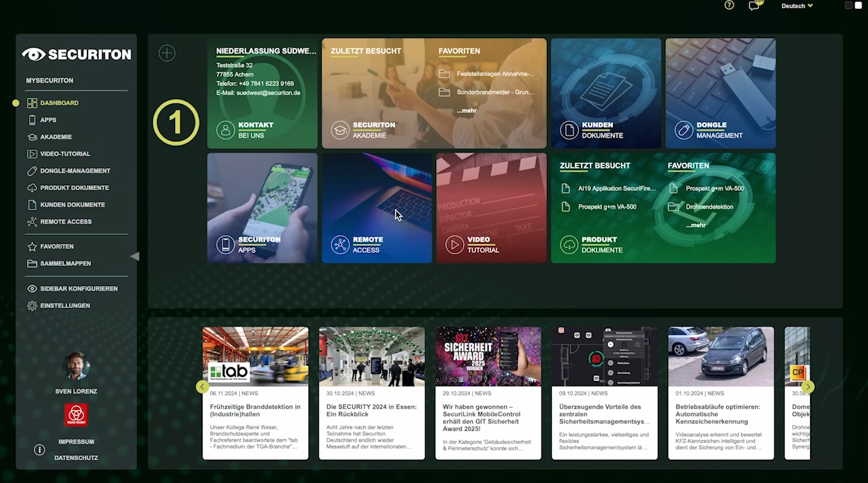Open the SECURITY 2024 Essen news thumbnail
The width and height of the screenshot is (868, 483).
pos(372,356)
